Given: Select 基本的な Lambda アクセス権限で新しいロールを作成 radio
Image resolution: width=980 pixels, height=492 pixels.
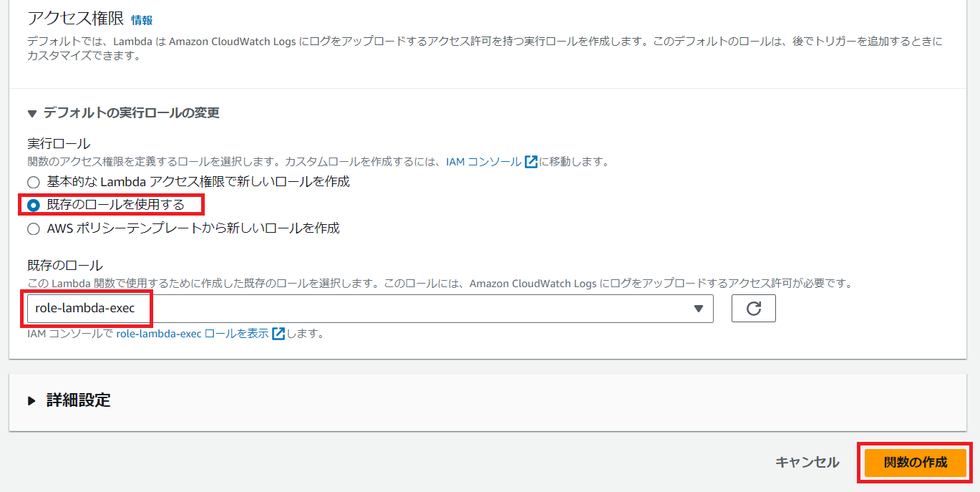Looking at the screenshot, I should point(34,182).
